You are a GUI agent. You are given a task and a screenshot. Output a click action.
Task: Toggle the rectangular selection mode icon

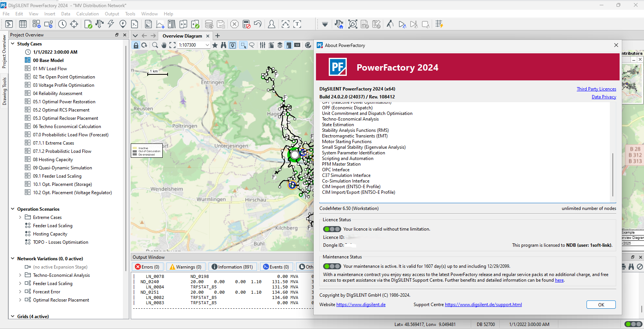coord(243,45)
